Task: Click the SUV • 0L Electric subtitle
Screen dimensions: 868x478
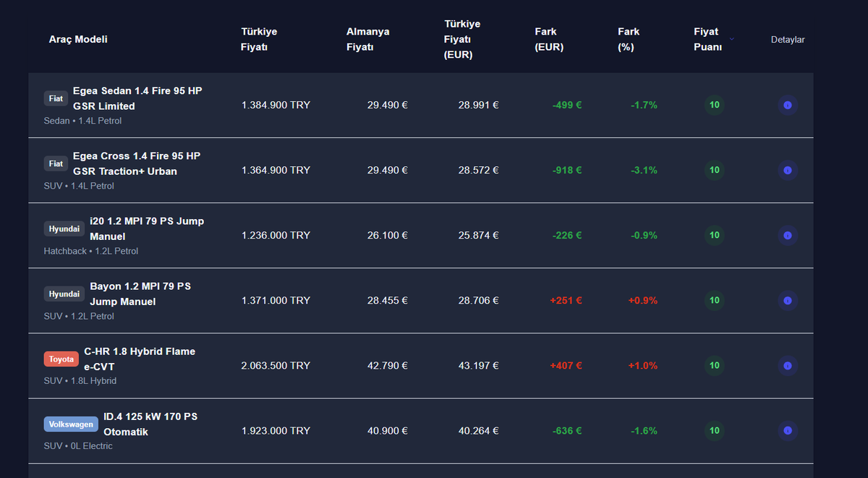Action: [x=79, y=446]
